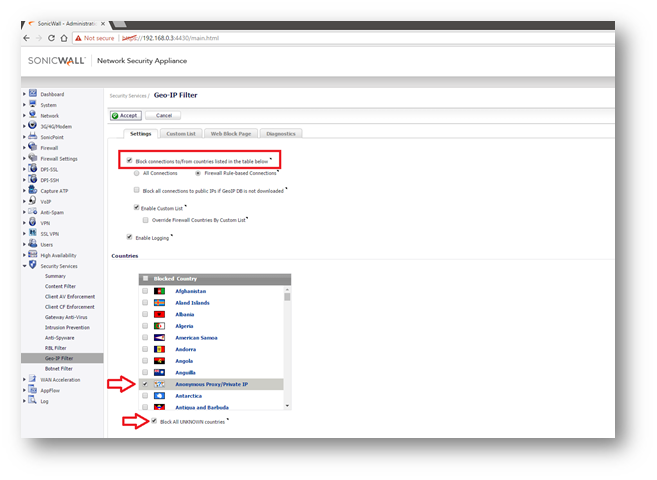Expand the Users tree arrow
This screenshot has height=480, width=657.
(x=24, y=244)
